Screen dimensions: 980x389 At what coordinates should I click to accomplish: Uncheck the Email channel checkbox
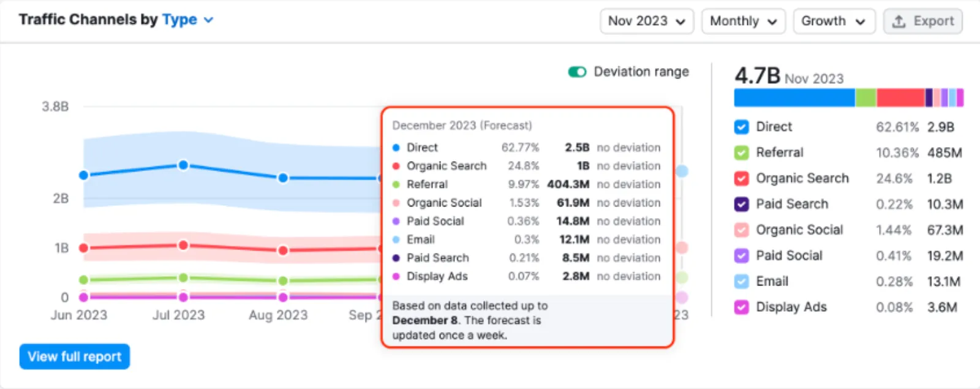click(x=741, y=281)
